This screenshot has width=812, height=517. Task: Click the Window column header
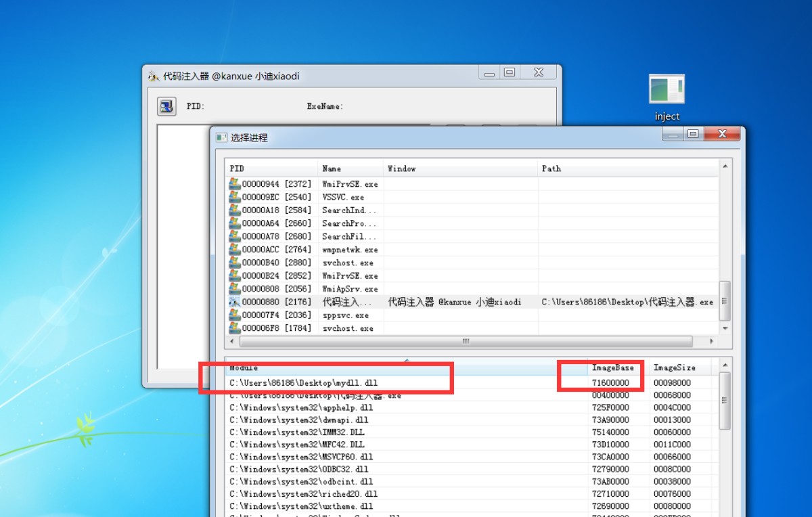coord(461,168)
